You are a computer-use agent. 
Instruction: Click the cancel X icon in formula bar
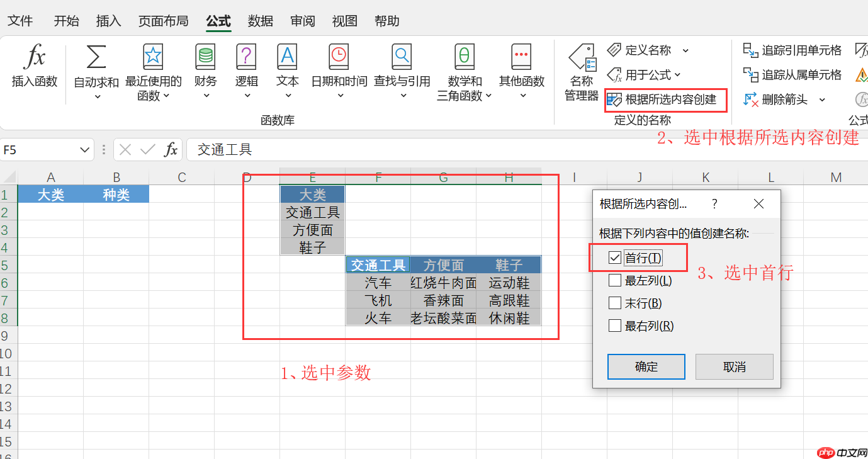[x=125, y=150]
